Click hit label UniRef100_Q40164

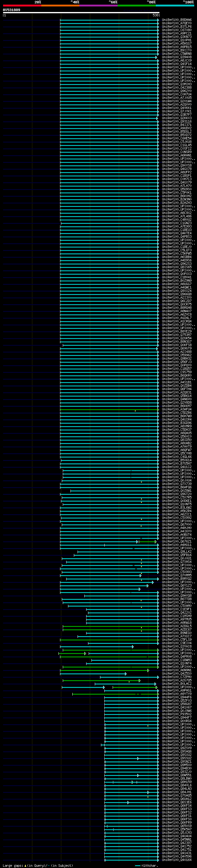pos(176,860)
